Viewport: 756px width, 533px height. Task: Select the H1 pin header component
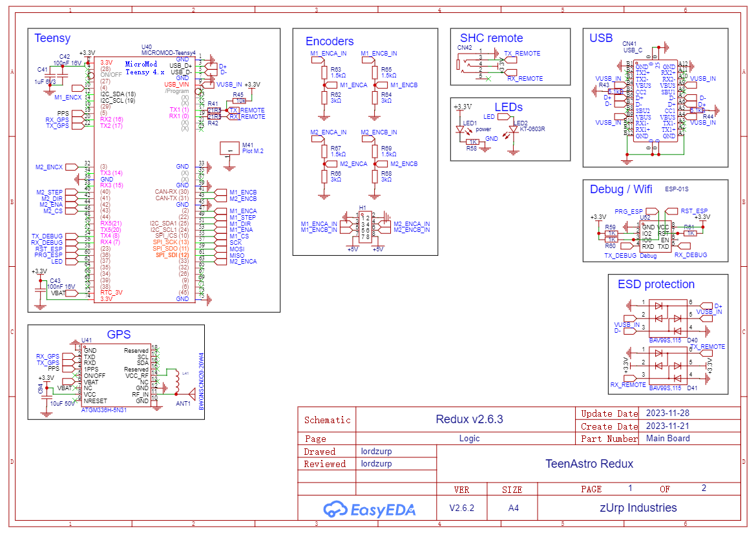tap(365, 227)
